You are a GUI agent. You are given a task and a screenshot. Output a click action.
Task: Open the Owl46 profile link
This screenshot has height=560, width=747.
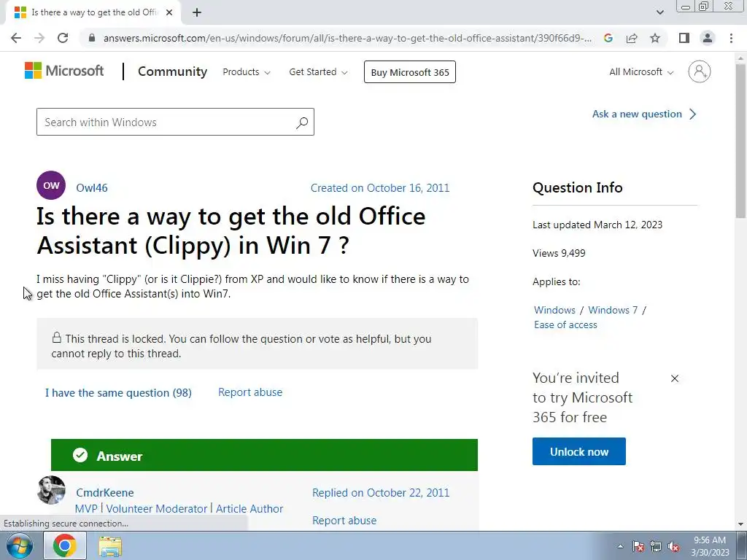click(92, 188)
